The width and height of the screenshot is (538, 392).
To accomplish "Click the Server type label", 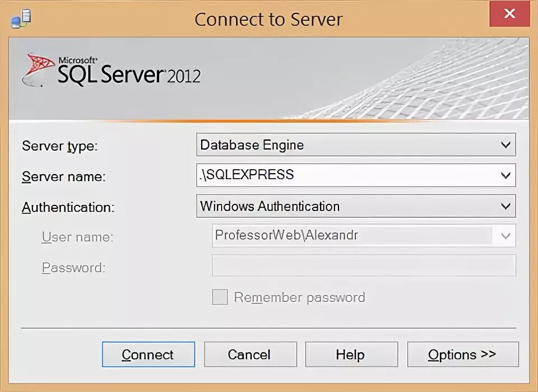I will pos(60,146).
